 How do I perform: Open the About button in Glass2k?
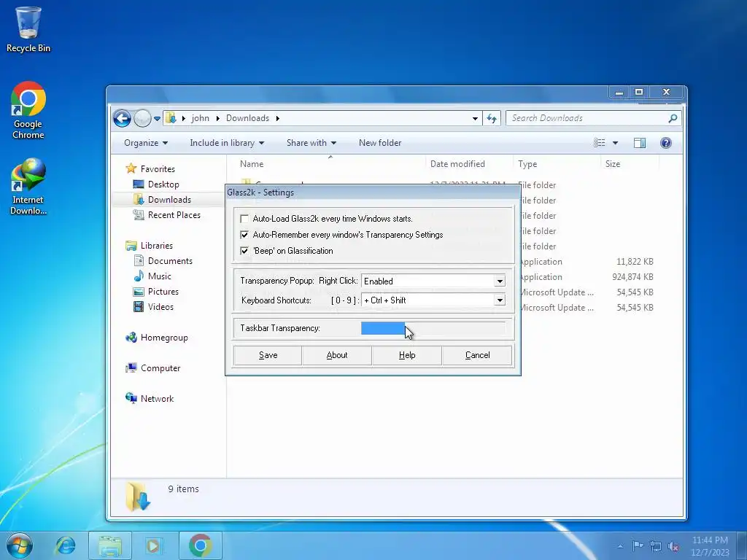point(337,355)
